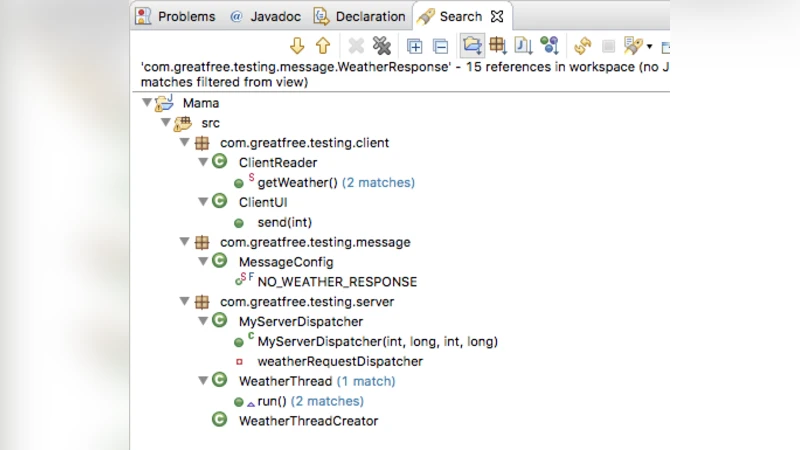Click the MyServerDispatcher class icon
The height and width of the screenshot is (450, 800).
pos(220,321)
